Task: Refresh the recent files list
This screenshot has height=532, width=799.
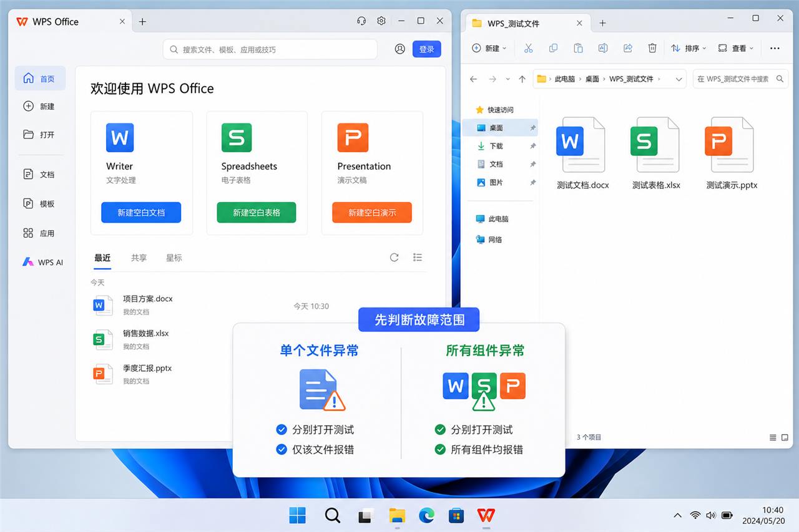Action: click(x=395, y=258)
